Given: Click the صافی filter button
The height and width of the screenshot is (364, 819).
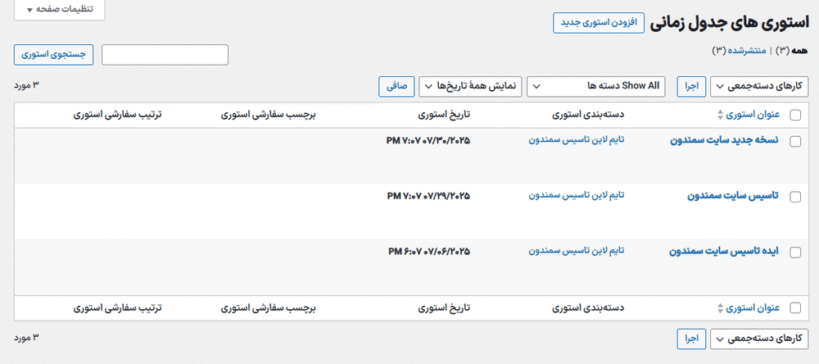Looking at the screenshot, I should [x=396, y=87].
